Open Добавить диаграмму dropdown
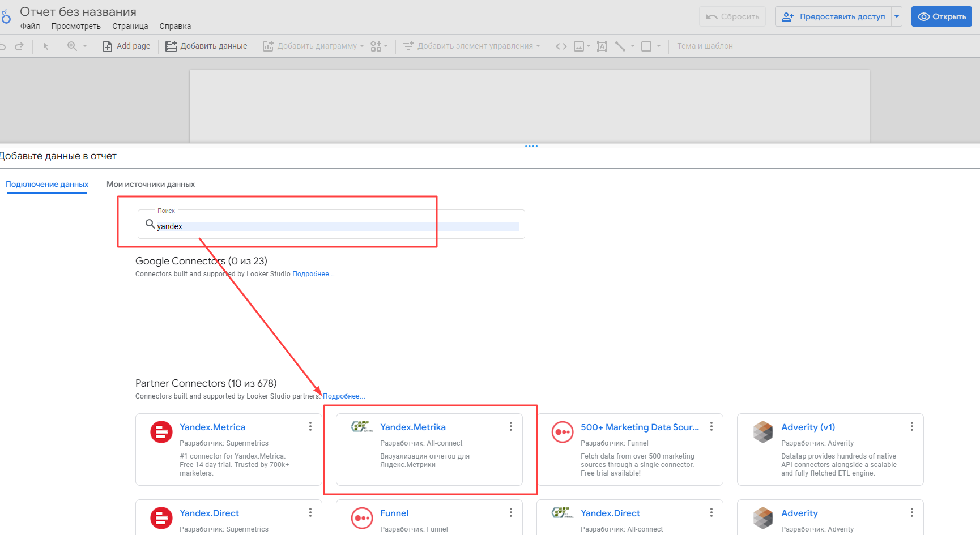The image size is (980, 535). [313, 46]
